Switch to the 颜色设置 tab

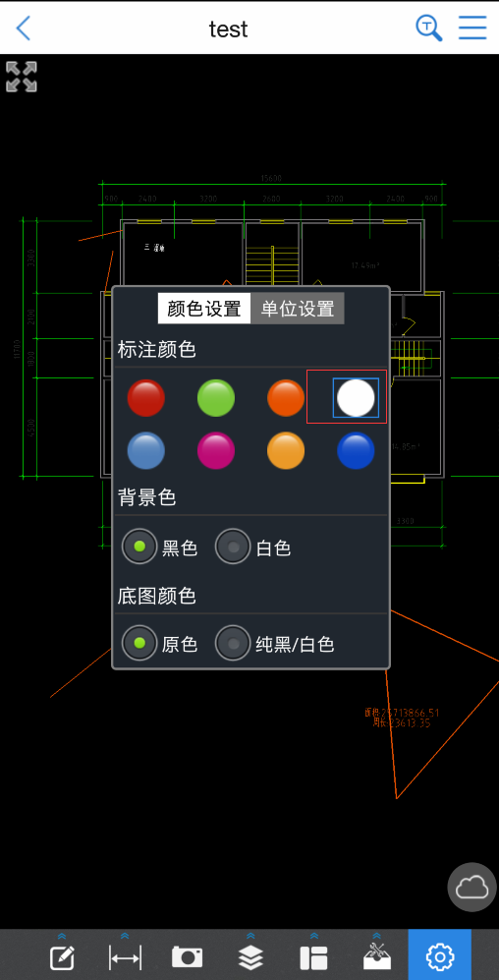click(204, 308)
